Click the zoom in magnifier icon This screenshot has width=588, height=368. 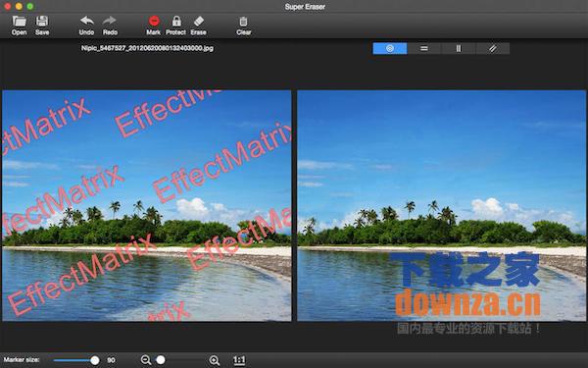(214, 360)
